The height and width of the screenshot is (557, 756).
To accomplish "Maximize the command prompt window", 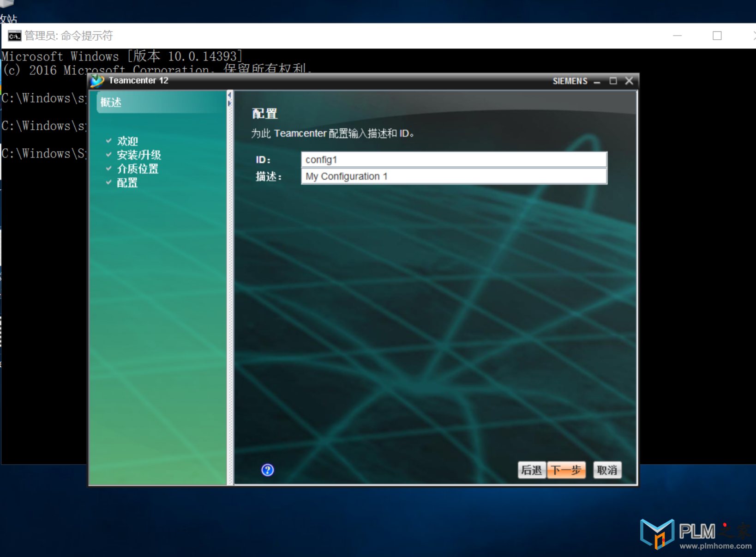I will pyautogui.click(x=717, y=36).
